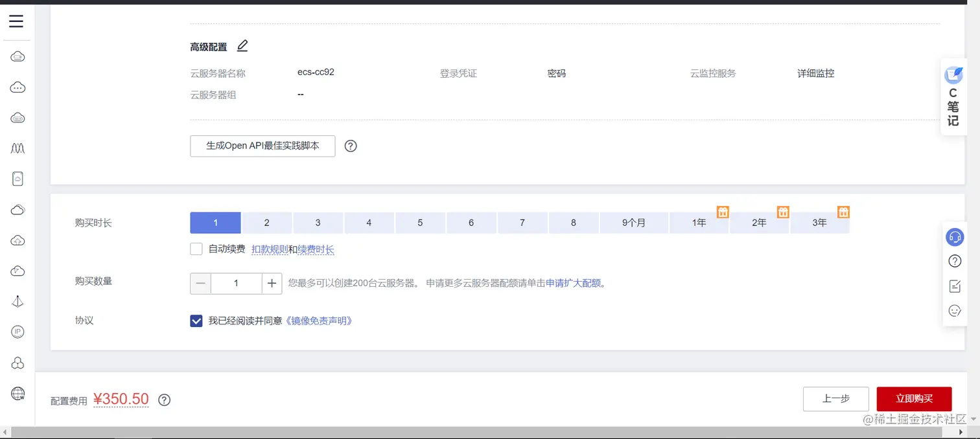This screenshot has height=439, width=980.
Task: Open the C笔记 notes widget
Action: pos(953,96)
